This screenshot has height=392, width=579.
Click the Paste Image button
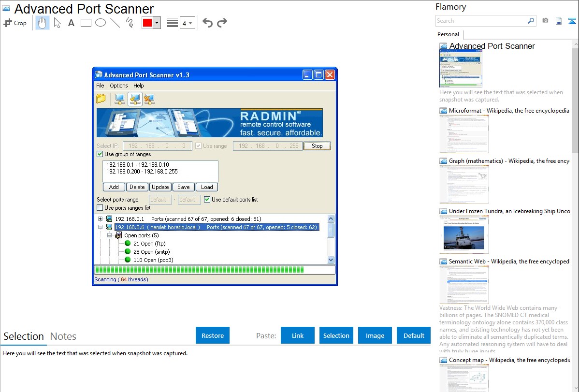(375, 335)
